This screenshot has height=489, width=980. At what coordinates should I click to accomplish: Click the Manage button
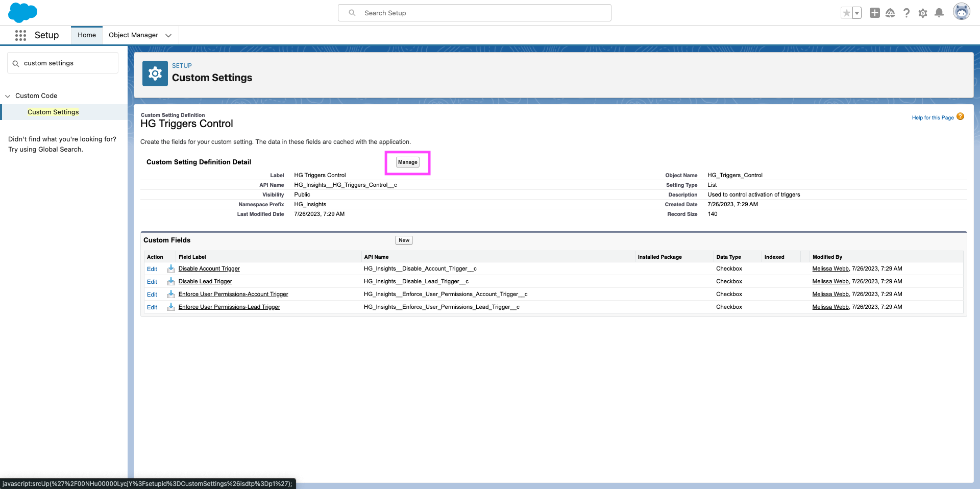click(408, 162)
